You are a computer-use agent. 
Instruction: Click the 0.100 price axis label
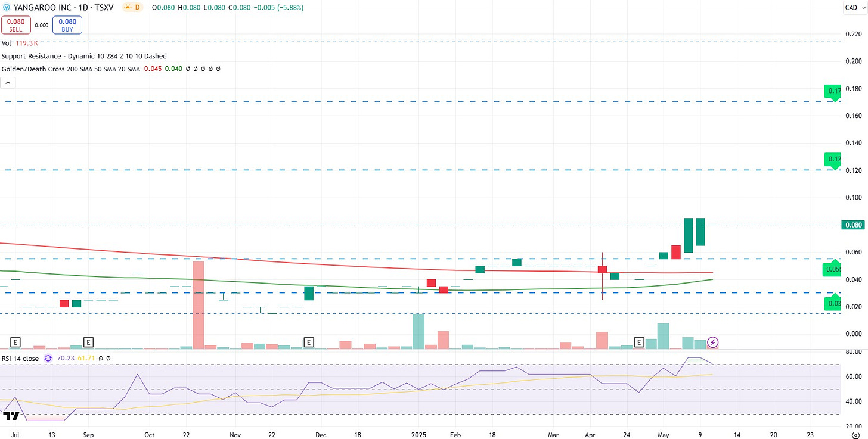(x=854, y=198)
